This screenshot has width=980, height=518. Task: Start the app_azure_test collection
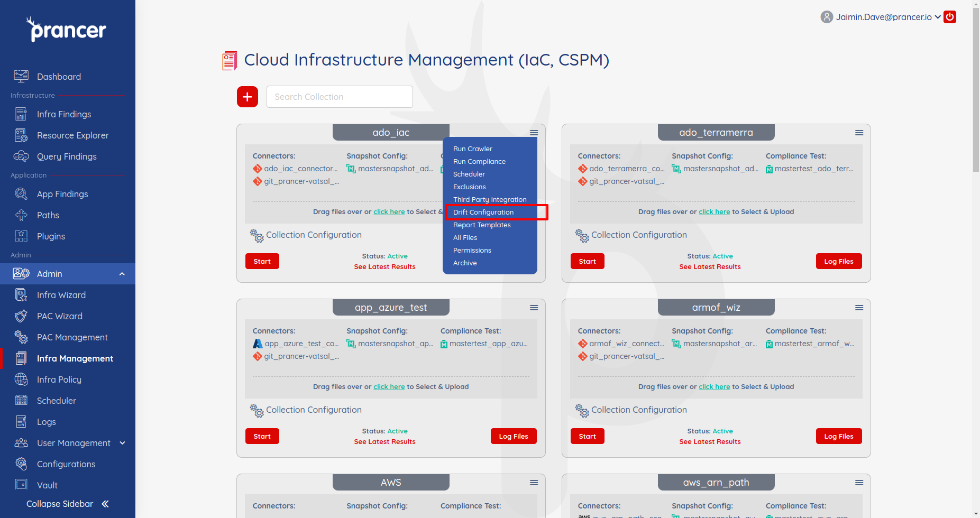click(262, 436)
